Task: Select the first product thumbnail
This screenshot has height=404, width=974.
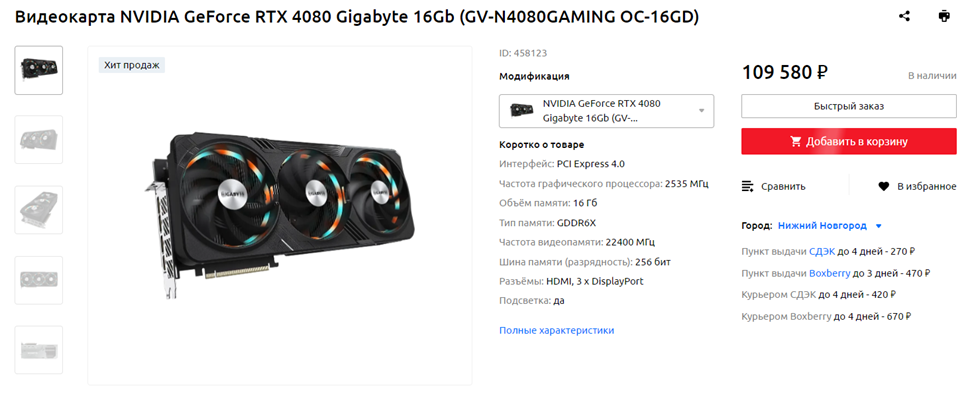Action: click(x=39, y=70)
